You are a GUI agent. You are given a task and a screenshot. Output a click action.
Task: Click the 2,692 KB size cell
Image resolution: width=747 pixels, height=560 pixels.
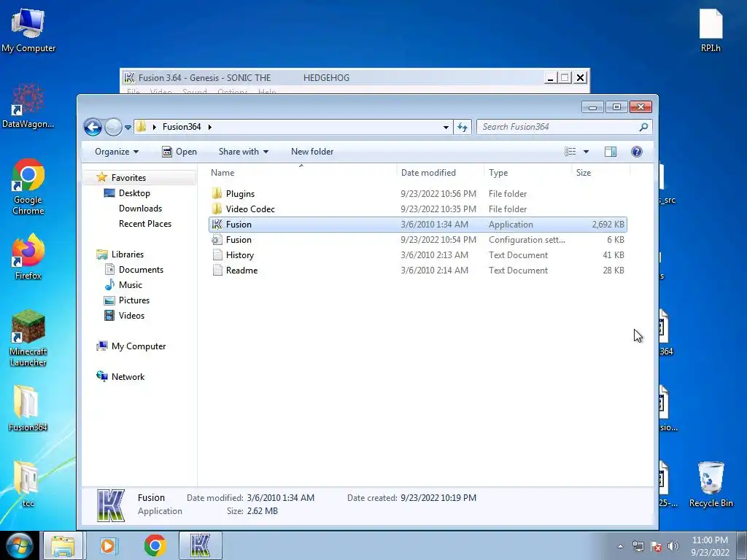point(608,225)
